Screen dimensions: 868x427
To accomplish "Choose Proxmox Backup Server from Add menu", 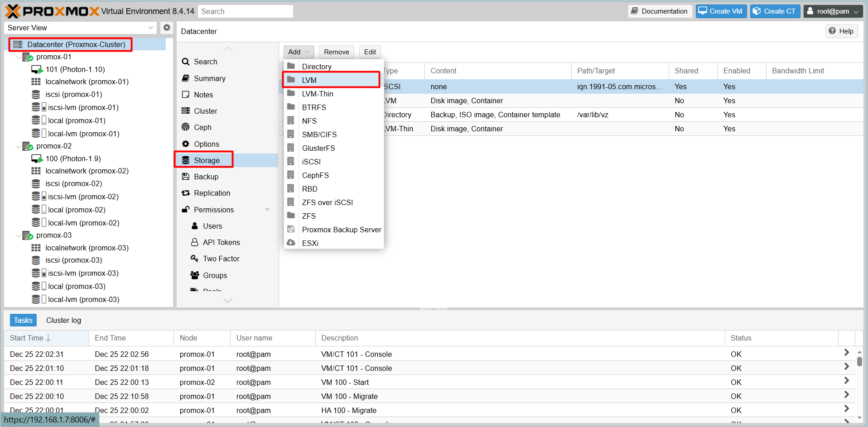I will coord(341,230).
